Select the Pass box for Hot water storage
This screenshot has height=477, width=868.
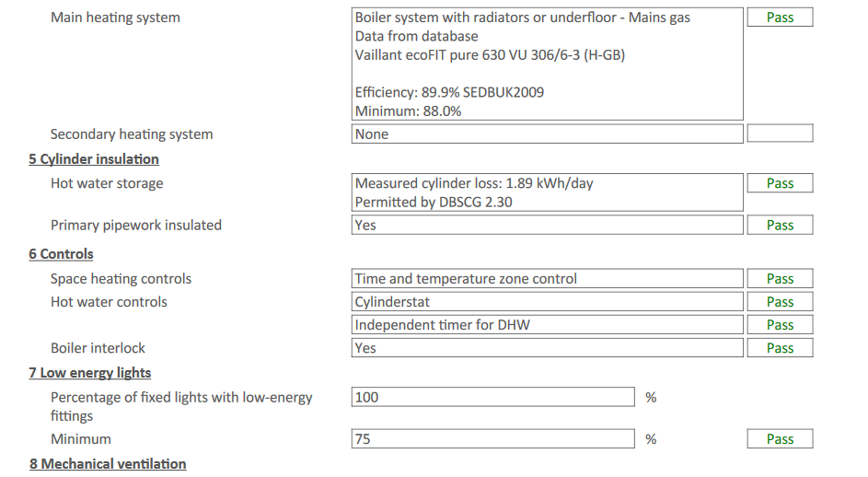(780, 183)
